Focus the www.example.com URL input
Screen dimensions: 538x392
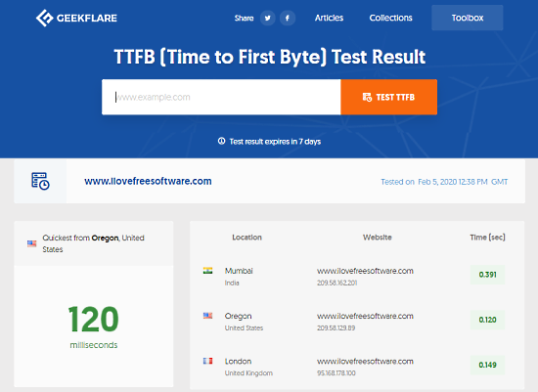click(221, 97)
